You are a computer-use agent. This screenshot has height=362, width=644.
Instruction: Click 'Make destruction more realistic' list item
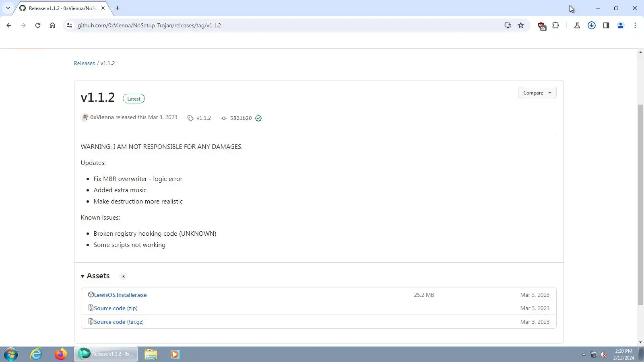[138, 202]
